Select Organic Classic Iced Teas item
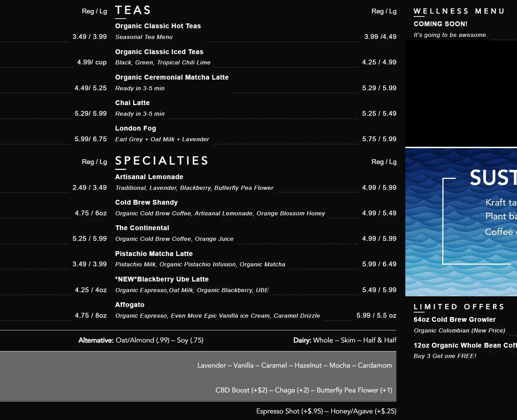The height and width of the screenshot is (420, 517). 159,52
